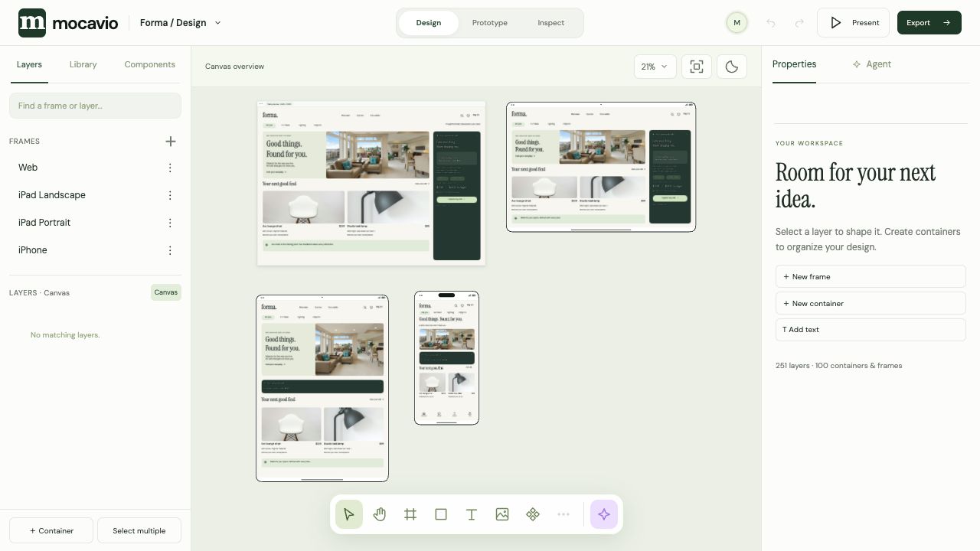Click the Export button

click(929, 23)
